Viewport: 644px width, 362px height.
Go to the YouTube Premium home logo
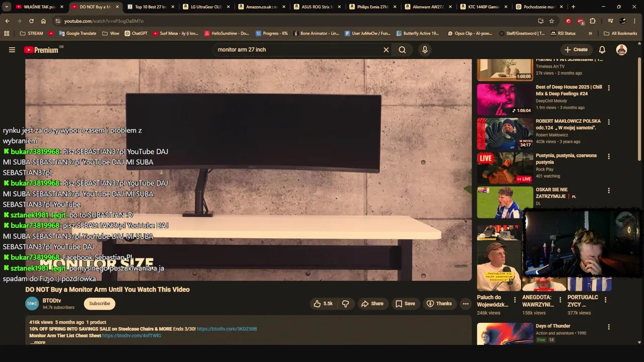41,50
